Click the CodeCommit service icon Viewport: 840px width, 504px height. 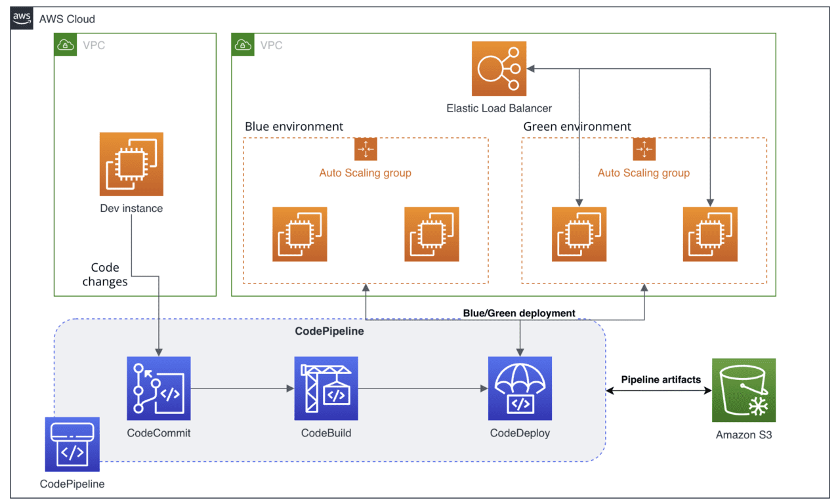coord(159,388)
